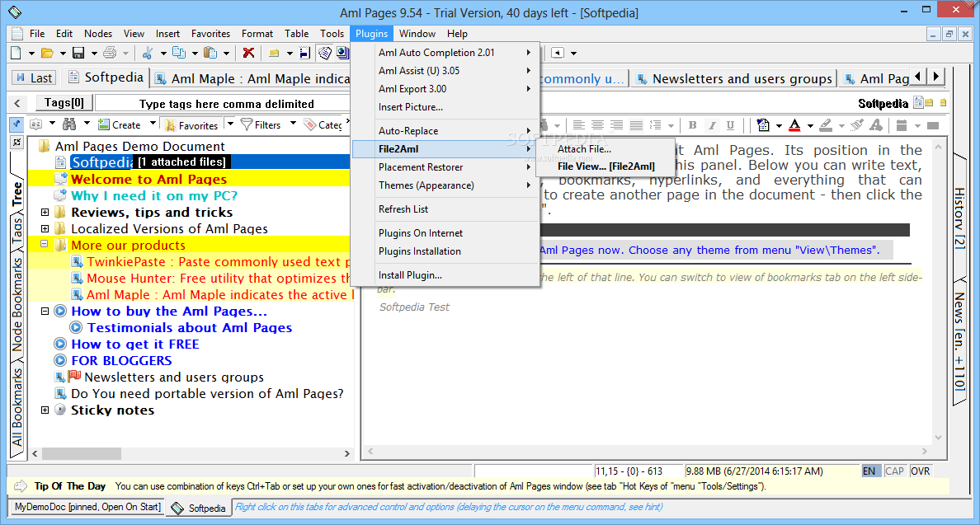Open the Node Bookmarks side tab
The height and width of the screenshot is (525, 980).
16,304
